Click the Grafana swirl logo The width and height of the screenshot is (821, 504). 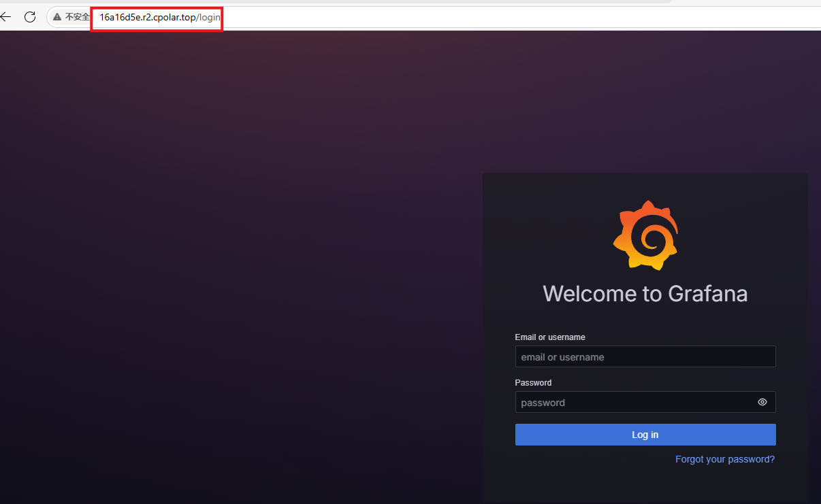pos(645,235)
